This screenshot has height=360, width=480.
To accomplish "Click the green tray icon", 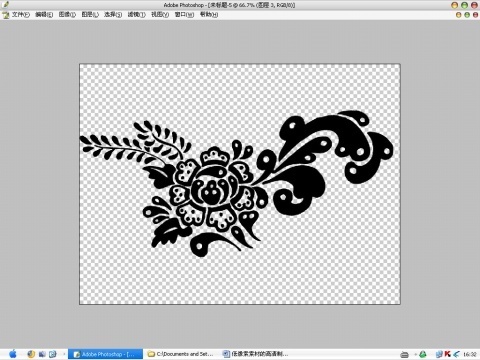I will click(x=423, y=354).
